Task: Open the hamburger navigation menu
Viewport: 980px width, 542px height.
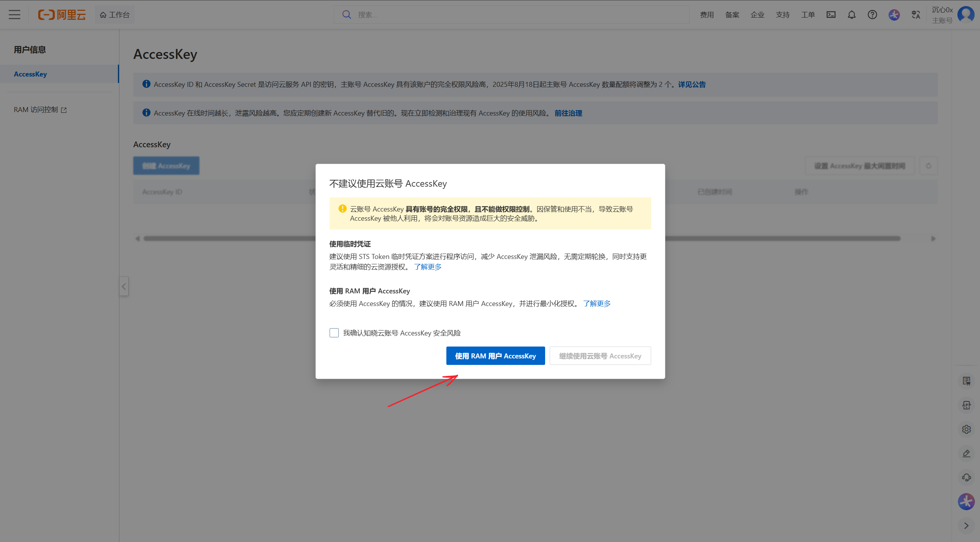Action: click(15, 15)
